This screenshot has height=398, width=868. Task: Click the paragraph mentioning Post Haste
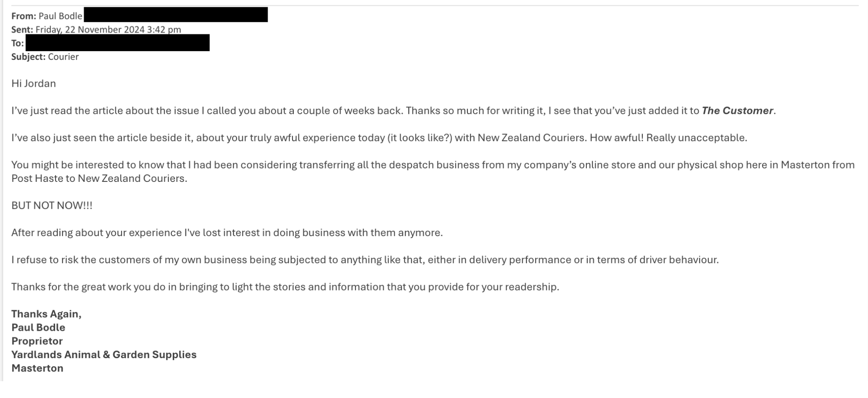pos(433,171)
